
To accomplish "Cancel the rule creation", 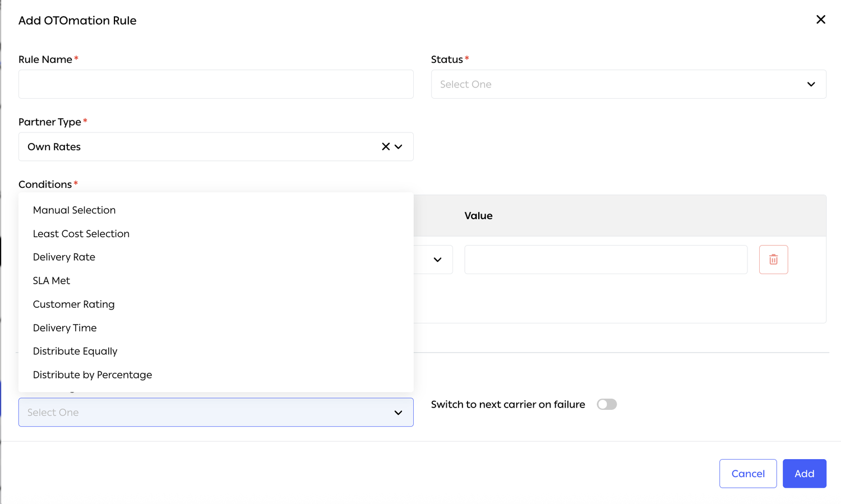I will [x=748, y=474].
